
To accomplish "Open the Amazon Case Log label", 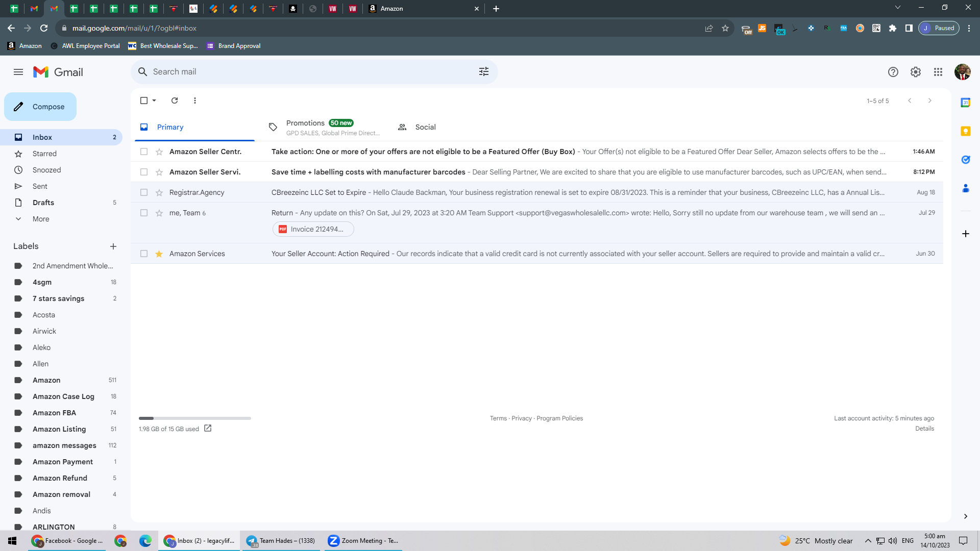I will 61,396.
